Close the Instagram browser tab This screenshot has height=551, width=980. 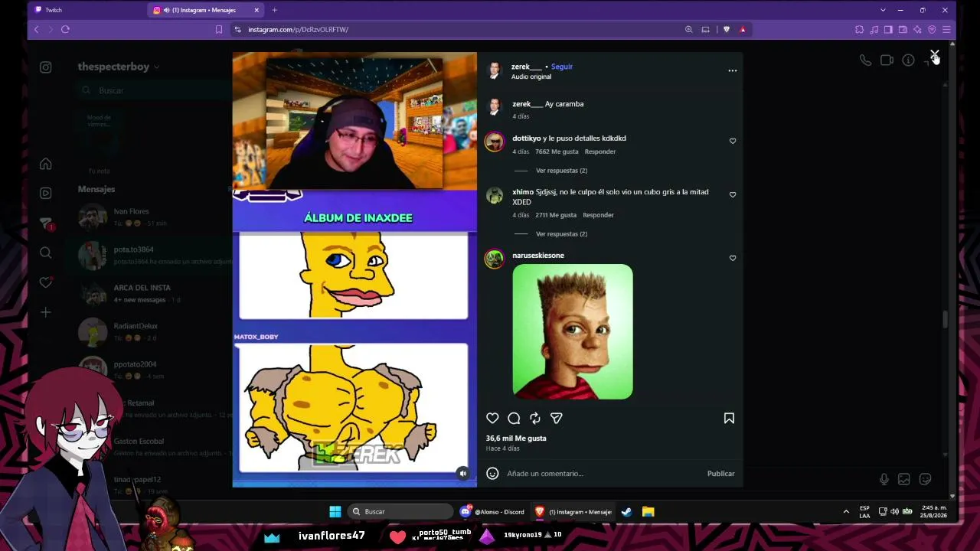tap(256, 10)
